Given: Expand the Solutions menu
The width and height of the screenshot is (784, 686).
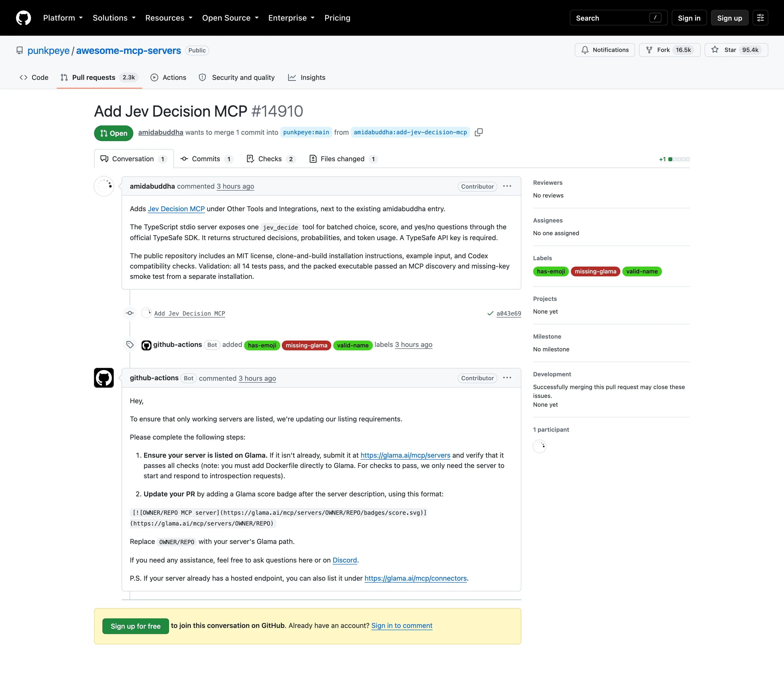Looking at the screenshot, I should tap(114, 18).
